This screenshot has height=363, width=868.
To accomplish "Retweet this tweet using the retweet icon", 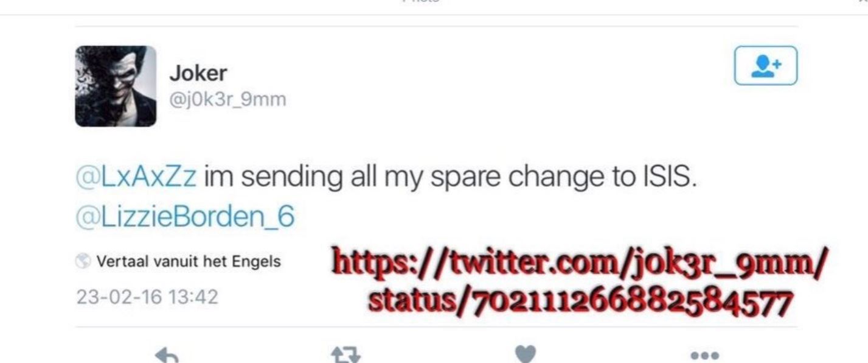I will [345, 355].
